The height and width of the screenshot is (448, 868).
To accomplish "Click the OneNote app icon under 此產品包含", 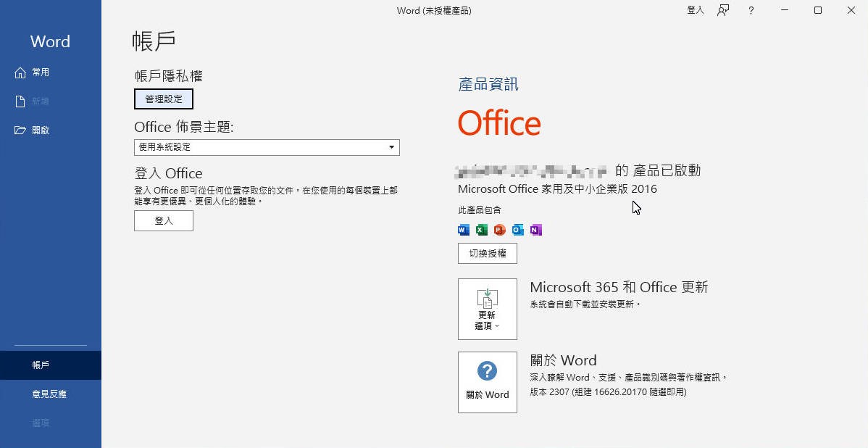I will [x=536, y=230].
